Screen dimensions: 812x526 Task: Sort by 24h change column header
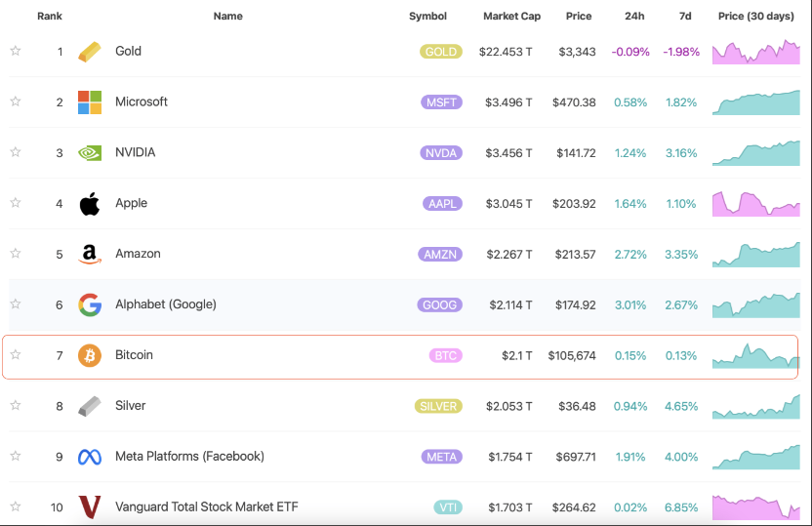(634, 16)
